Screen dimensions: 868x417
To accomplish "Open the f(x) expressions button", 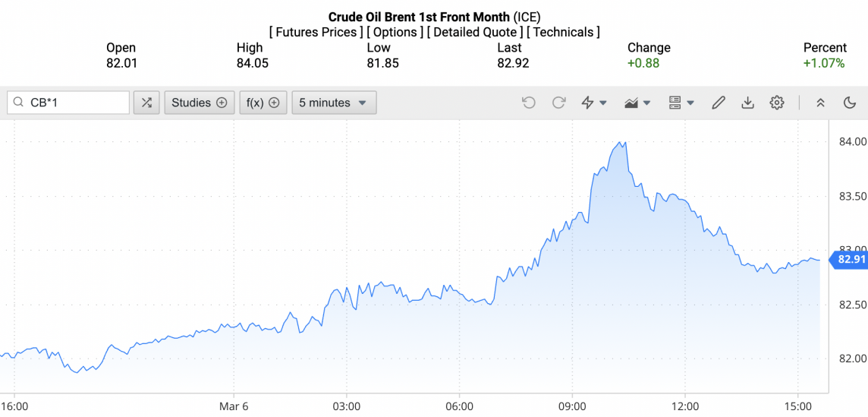I will [x=263, y=103].
